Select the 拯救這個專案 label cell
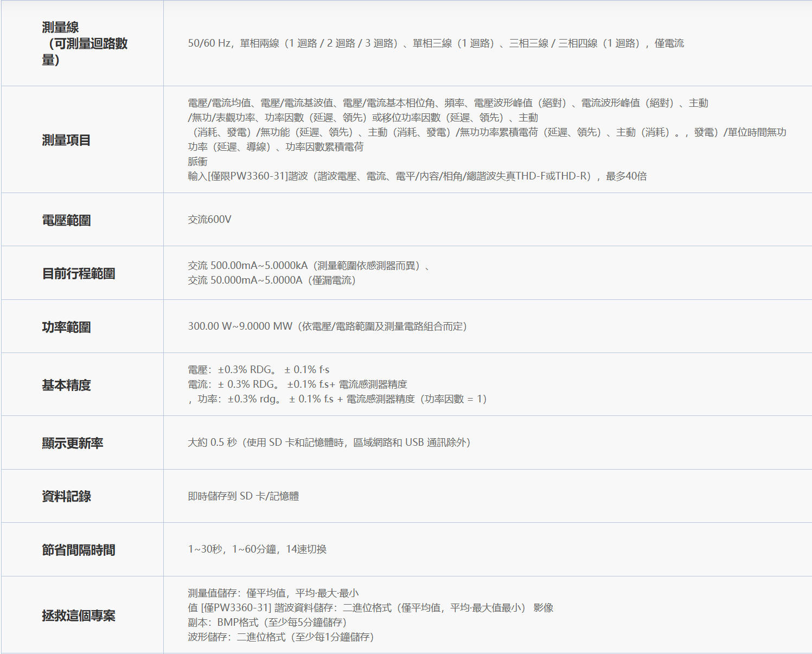 click(x=82, y=615)
